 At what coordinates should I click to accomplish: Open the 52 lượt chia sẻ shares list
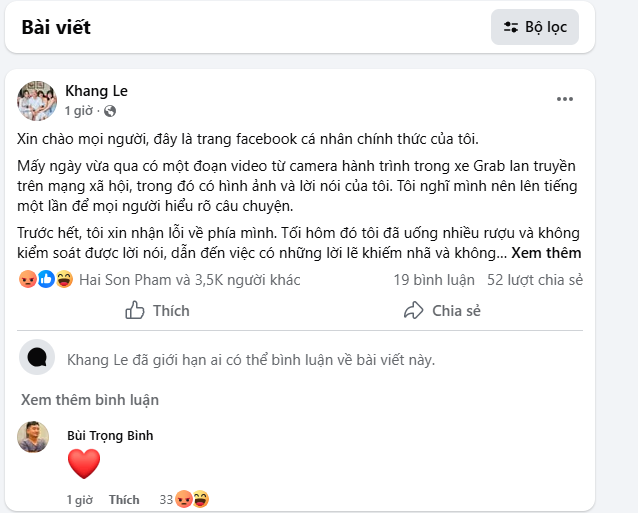pyautogui.click(x=535, y=279)
